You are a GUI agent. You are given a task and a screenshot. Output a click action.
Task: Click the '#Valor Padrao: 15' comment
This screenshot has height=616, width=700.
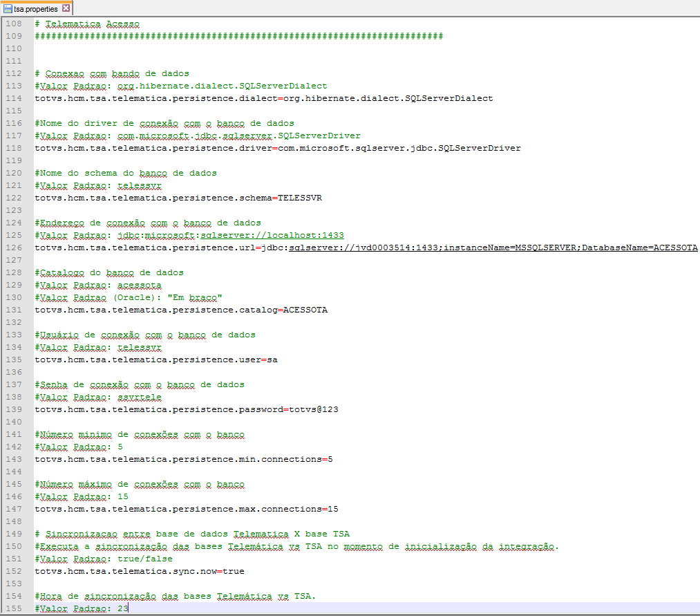click(x=82, y=497)
